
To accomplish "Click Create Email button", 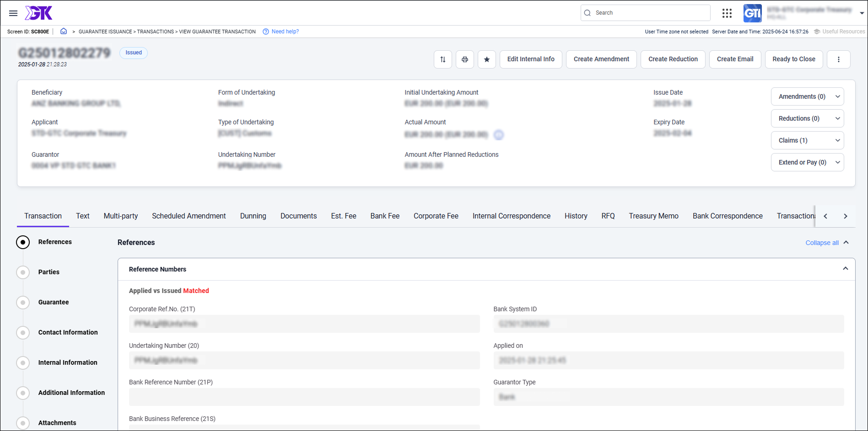I will [x=735, y=59].
